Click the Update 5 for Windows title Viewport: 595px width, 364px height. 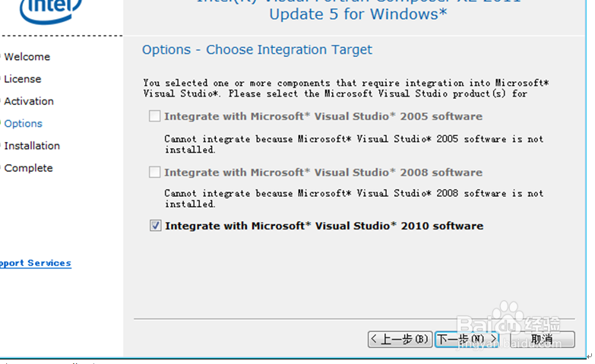pyautogui.click(x=358, y=14)
